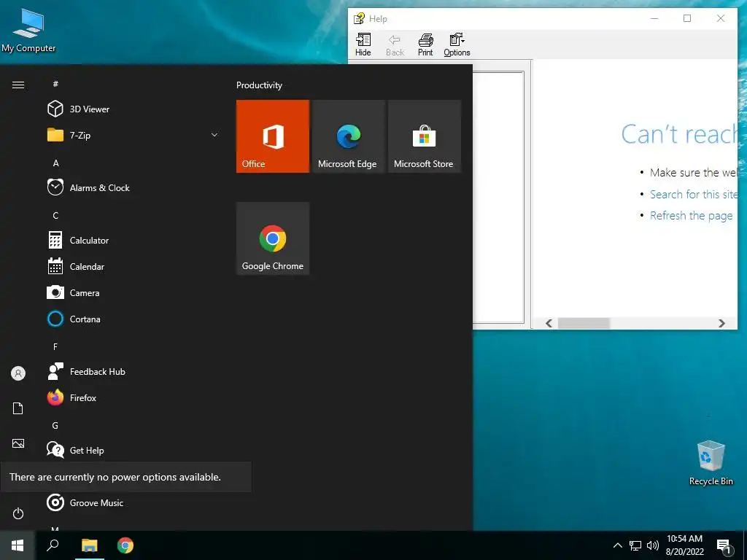Close the Help window
Screen dimensions: 747x560
click(x=720, y=18)
